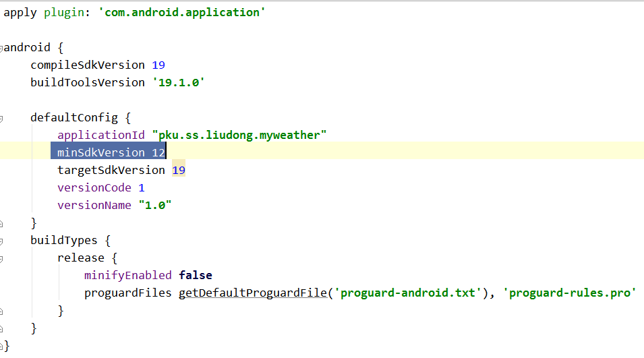Click the fold-end marker closing defaultConfig
Viewport: 644px width, 358px height.
point(2,223)
